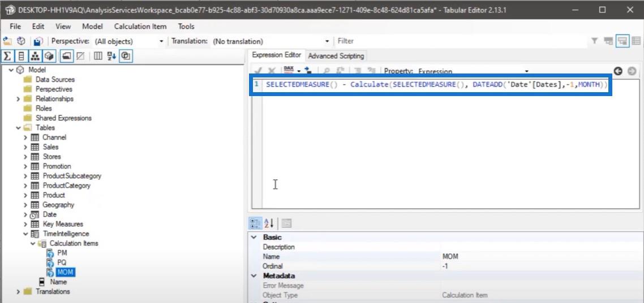Click the categorized view icon in property grid
The height and width of the screenshot is (303, 644).
[x=255, y=223]
